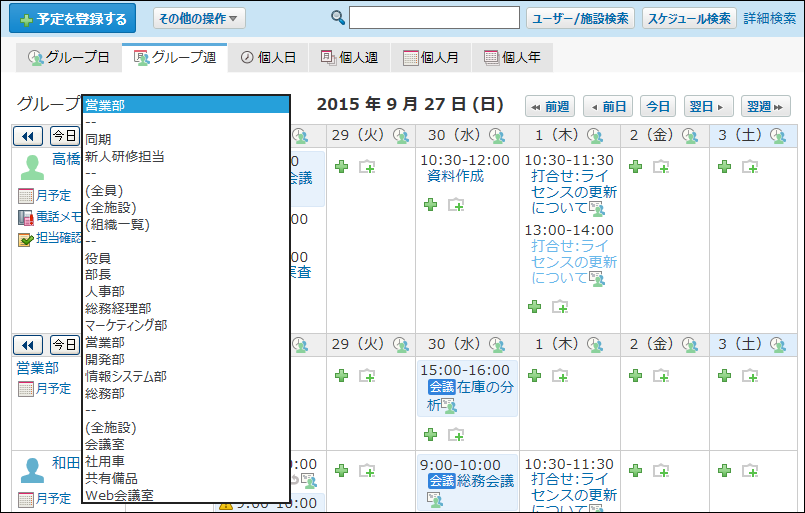805x513 pixels.
Task: Open group day icon beside top 1 (木)
Action: [x=595, y=136]
